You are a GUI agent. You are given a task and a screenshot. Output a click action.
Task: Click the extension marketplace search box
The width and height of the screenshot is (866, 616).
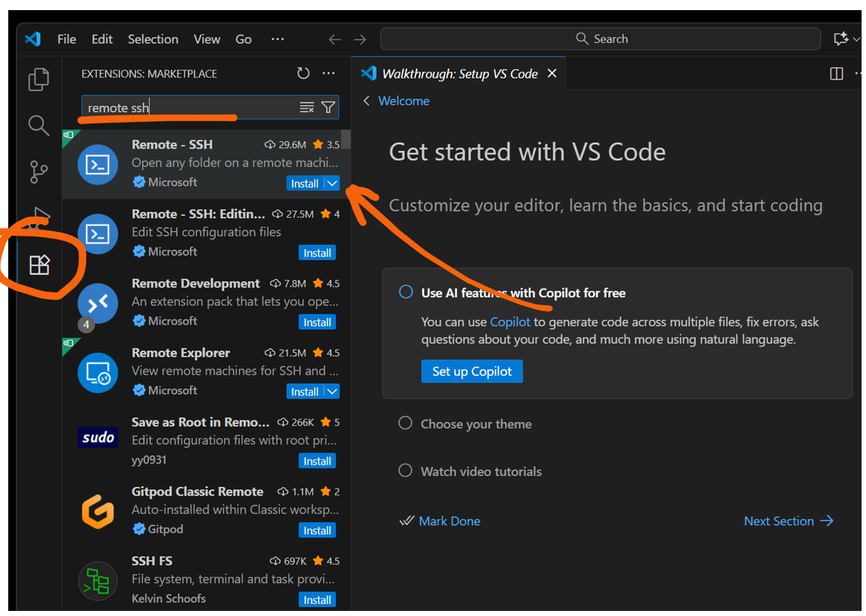(x=190, y=107)
